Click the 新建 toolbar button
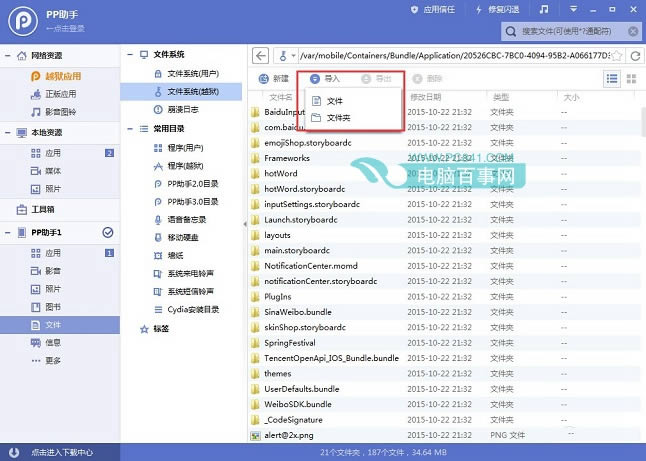Viewport: 646px width, 461px height. click(274, 79)
